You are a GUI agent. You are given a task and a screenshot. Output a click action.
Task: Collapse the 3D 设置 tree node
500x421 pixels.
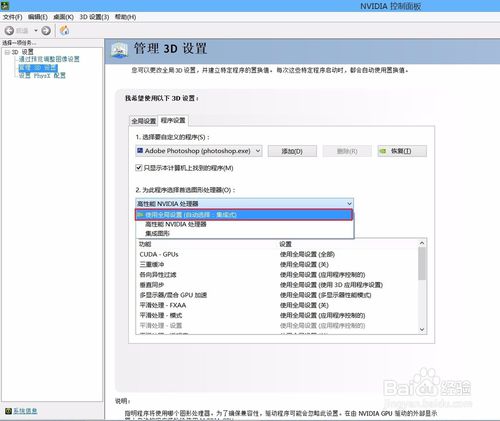[x=7, y=52]
